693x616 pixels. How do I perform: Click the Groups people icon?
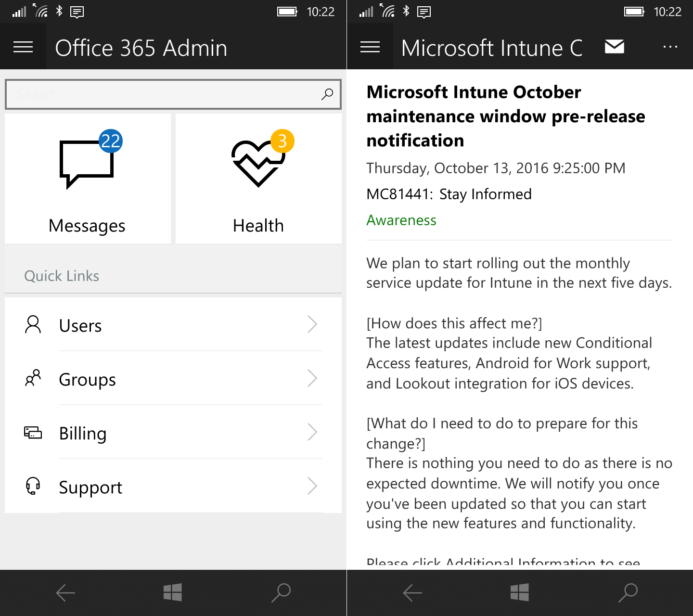pos(33,378)
